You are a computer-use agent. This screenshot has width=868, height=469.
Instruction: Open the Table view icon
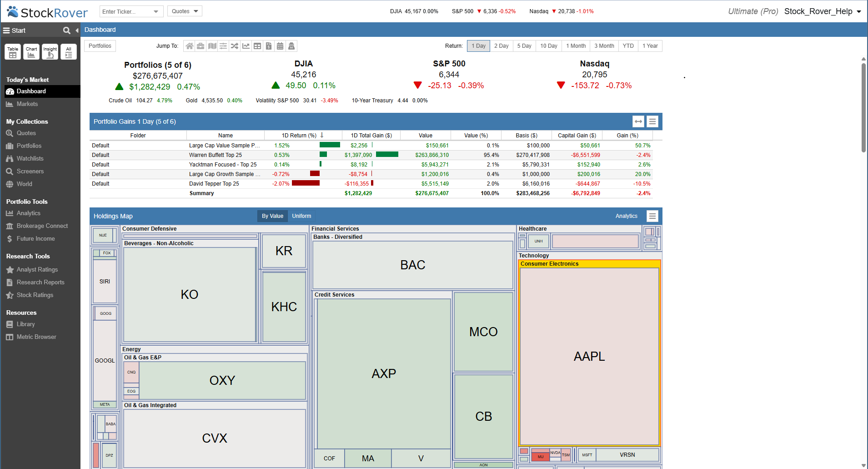tap(13, 52)
